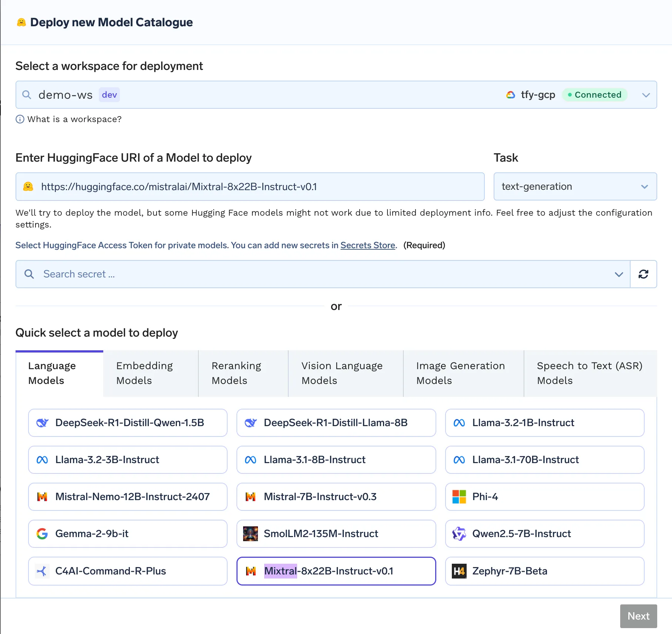Click the magnifier icon in the secret search field
The height and width of the screenshot is (634, 672).
[x=29, y=274]
